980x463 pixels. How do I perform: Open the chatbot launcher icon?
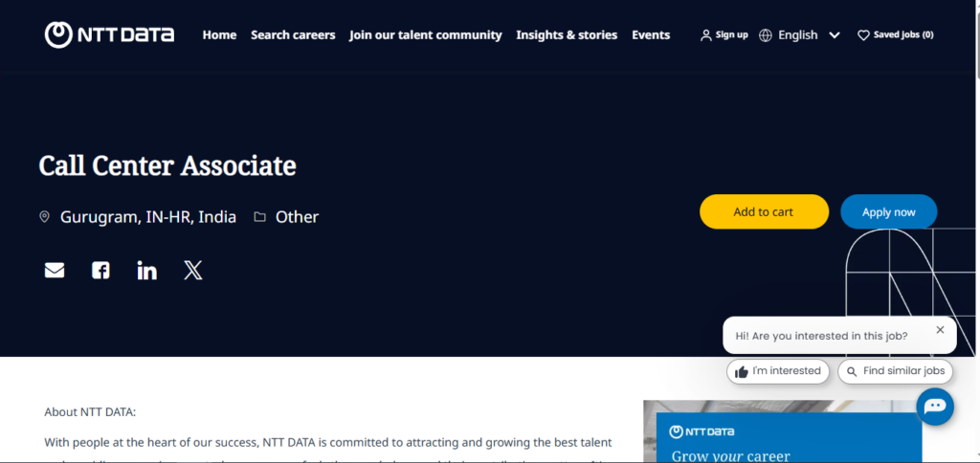point(935,407)
